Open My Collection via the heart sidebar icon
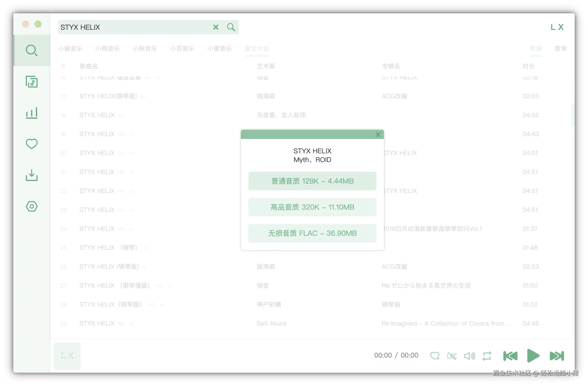Image resolution: width=588 pixels, height=386 pixels. point(32,144)
